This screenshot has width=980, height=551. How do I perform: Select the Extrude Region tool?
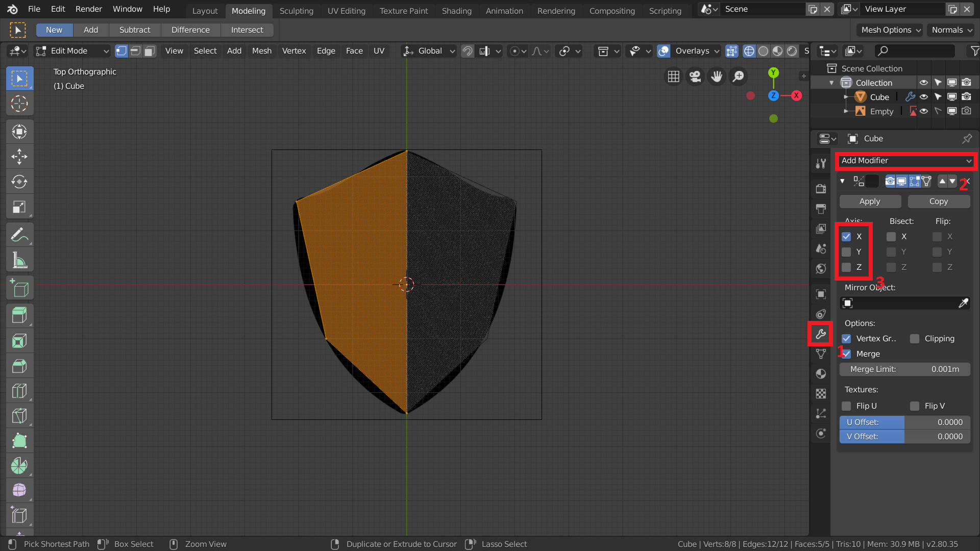[x=19, y=315]
